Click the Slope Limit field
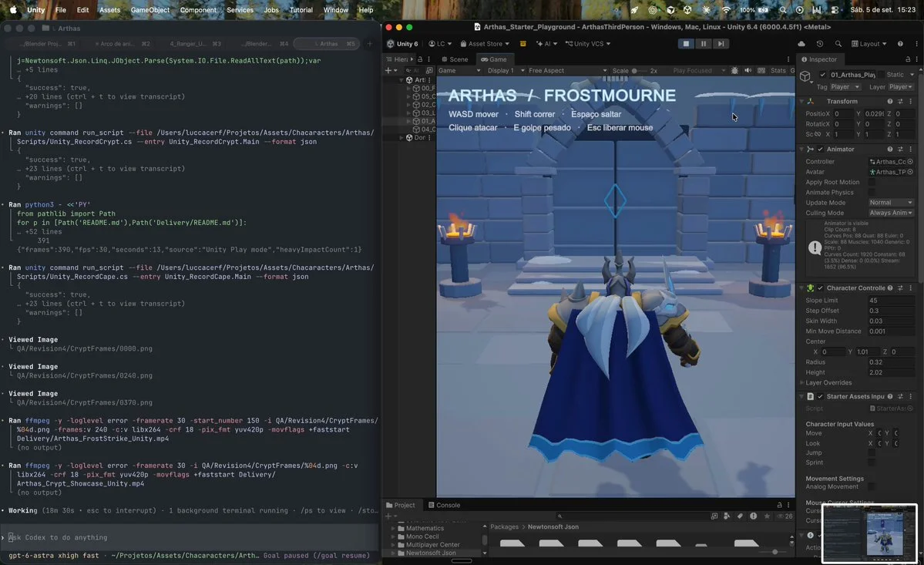This screenshot has width=924, height=565. (890, 301)
